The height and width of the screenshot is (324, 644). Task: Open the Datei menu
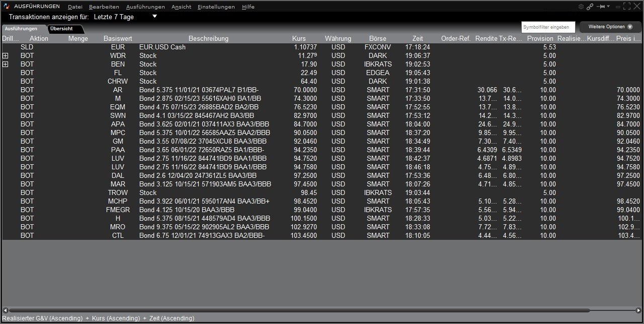point(75,7)
